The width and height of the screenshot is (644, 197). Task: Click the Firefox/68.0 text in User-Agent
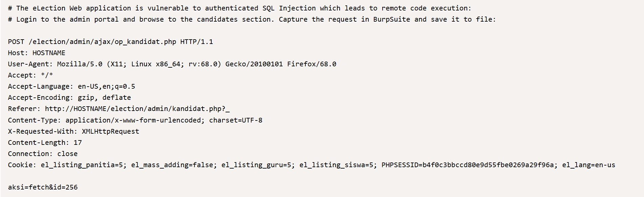click(x=312, y=64)
